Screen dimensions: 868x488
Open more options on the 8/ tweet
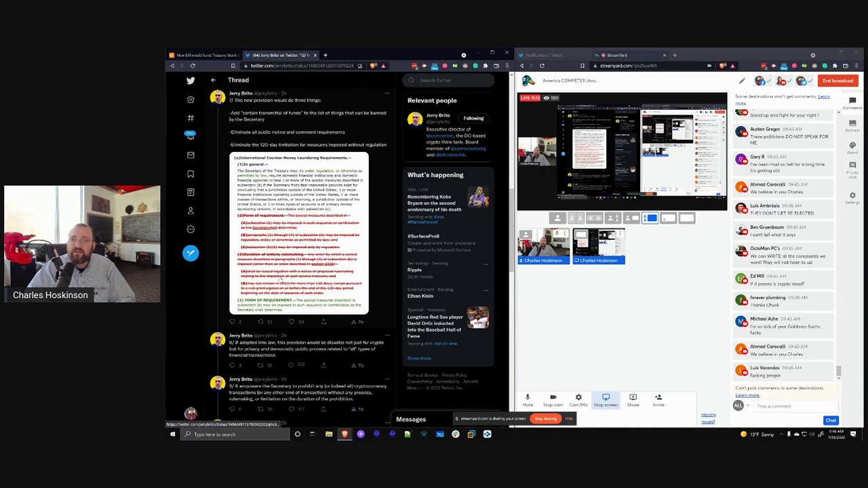[387, 335]
